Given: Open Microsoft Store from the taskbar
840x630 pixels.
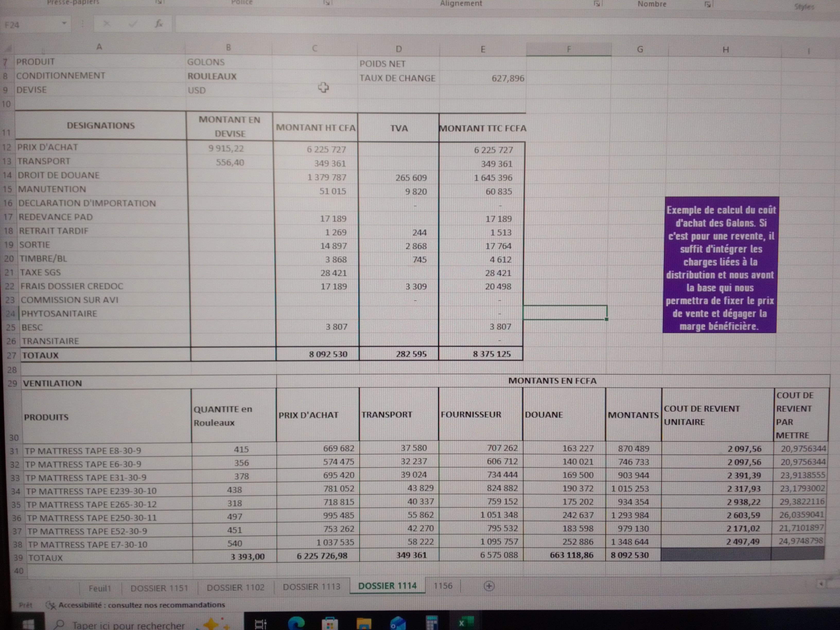Looking at the screenshot, I should [329, 623].
